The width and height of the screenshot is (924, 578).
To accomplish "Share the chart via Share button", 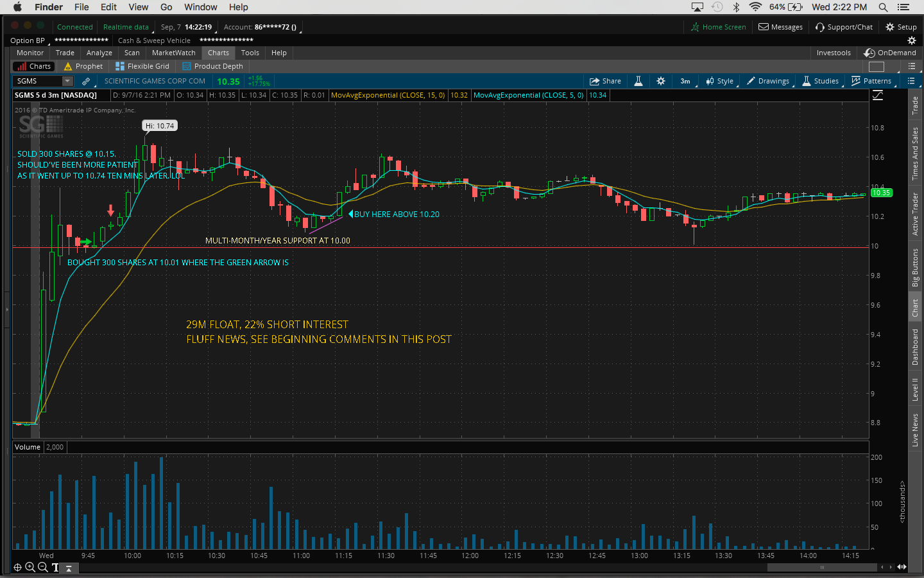I will click(x=605, y=81).
